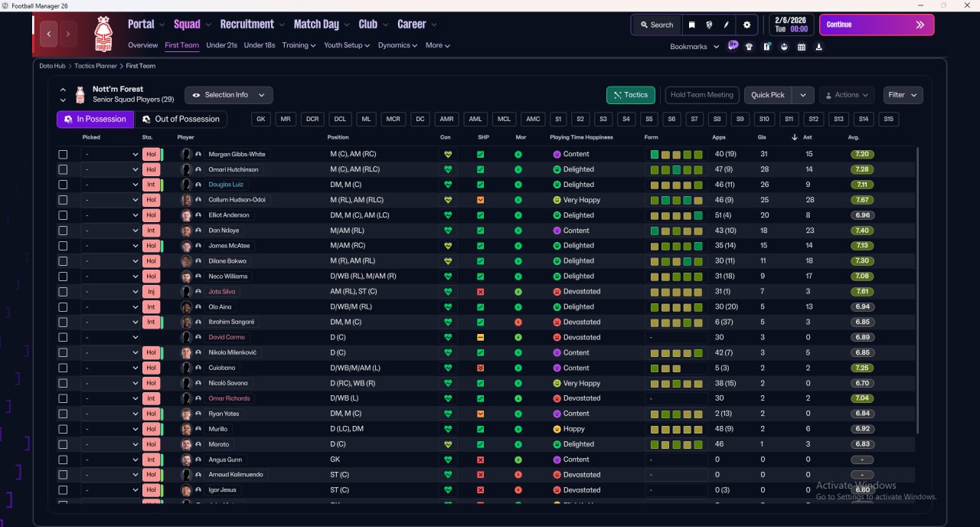
Task: Switch to Out of Possession view
Action: click(x=181, y=119)
